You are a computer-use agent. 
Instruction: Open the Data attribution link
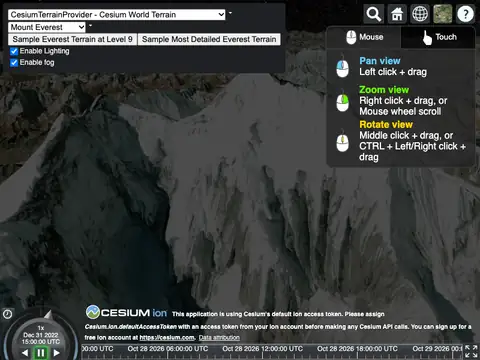point(219,337)
